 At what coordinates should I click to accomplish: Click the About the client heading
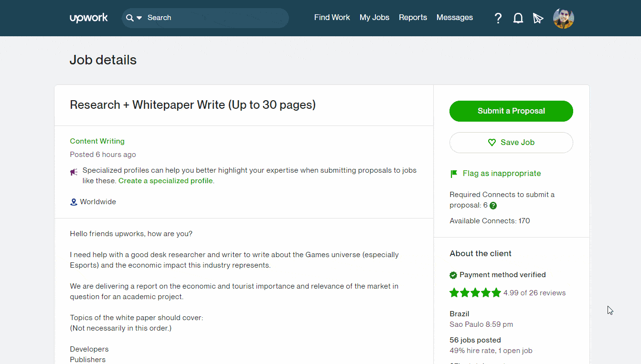pyautogui.click(x=481, y=254)
